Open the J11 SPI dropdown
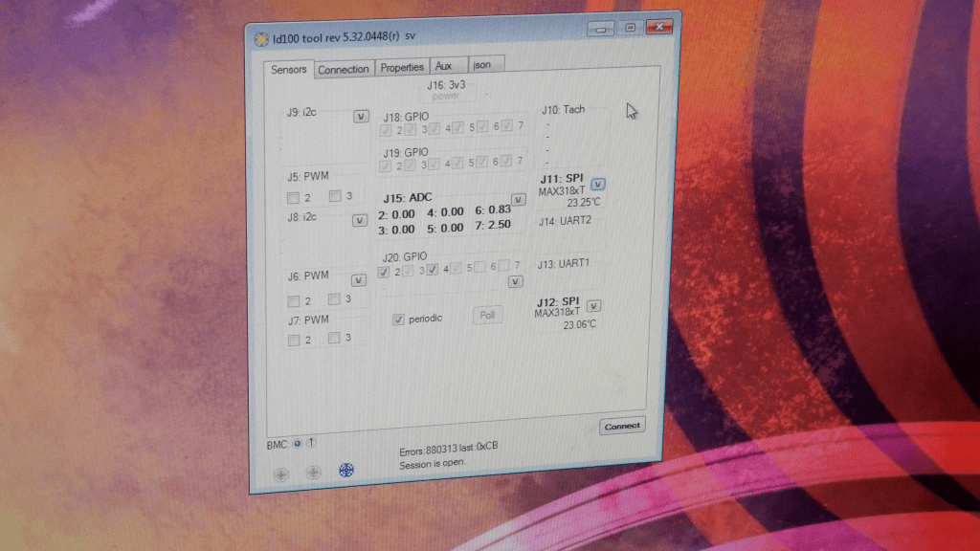This screenshot has width=980, height=551. click(598, 184)
